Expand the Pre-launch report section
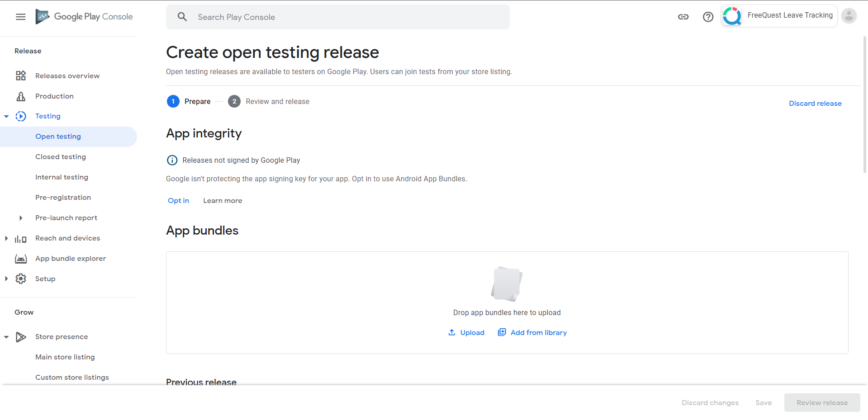This screenshot has width=868, height=420. (21, 217)
